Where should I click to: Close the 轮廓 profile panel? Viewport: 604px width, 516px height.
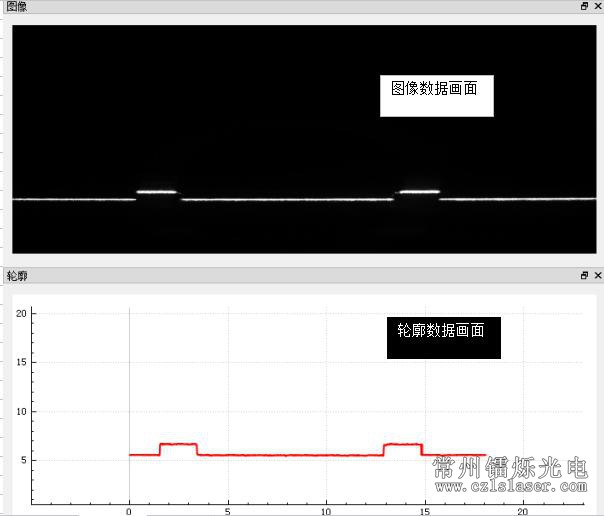[598, 275]
